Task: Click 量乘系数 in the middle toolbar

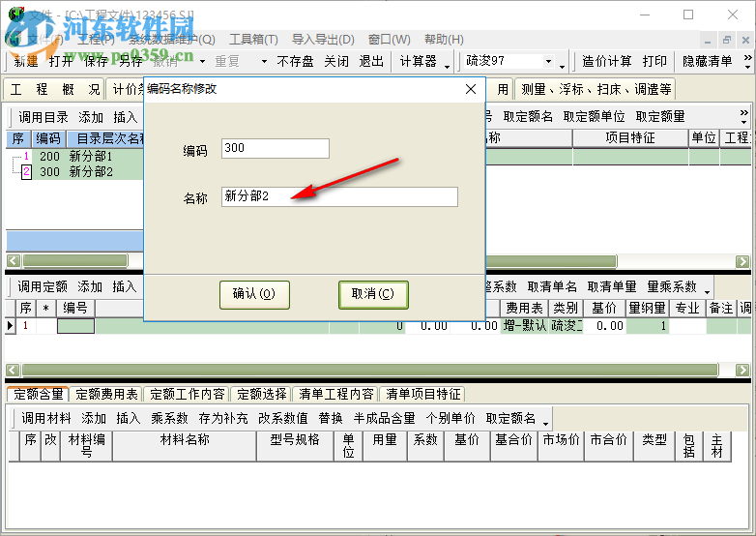Action: tap(672, 287)
